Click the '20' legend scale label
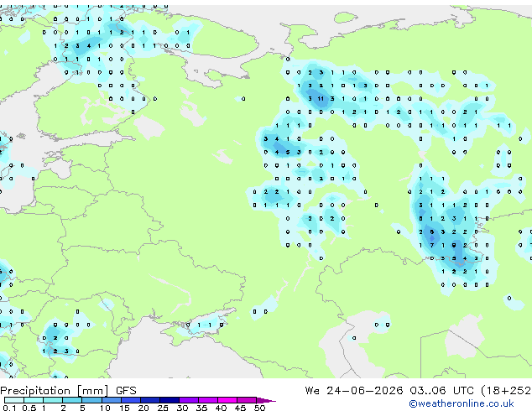The image size is (532, 411). pyautogui.click(x=143, y=408)
